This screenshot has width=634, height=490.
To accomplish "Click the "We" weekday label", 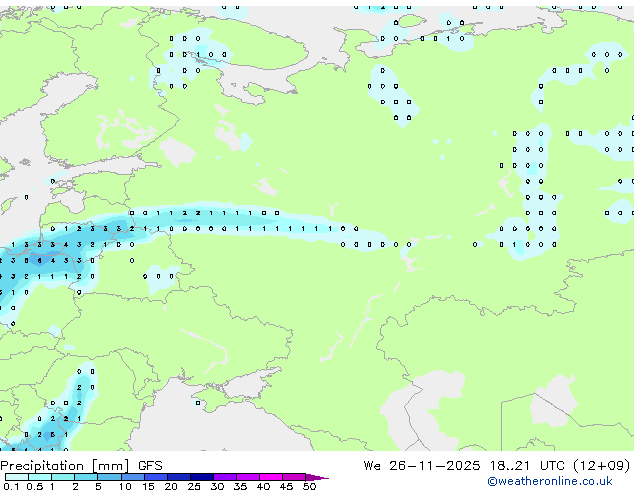I will click(x=372, y=466).
